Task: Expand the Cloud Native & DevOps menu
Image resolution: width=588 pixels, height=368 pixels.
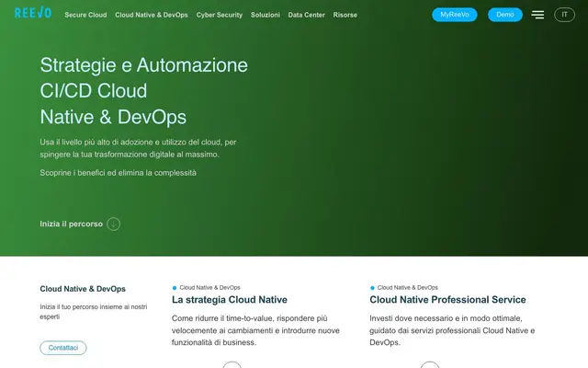Action: tap(152, 15)
